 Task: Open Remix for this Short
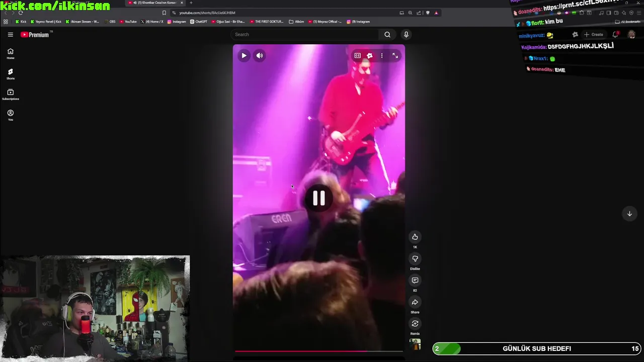415,323
